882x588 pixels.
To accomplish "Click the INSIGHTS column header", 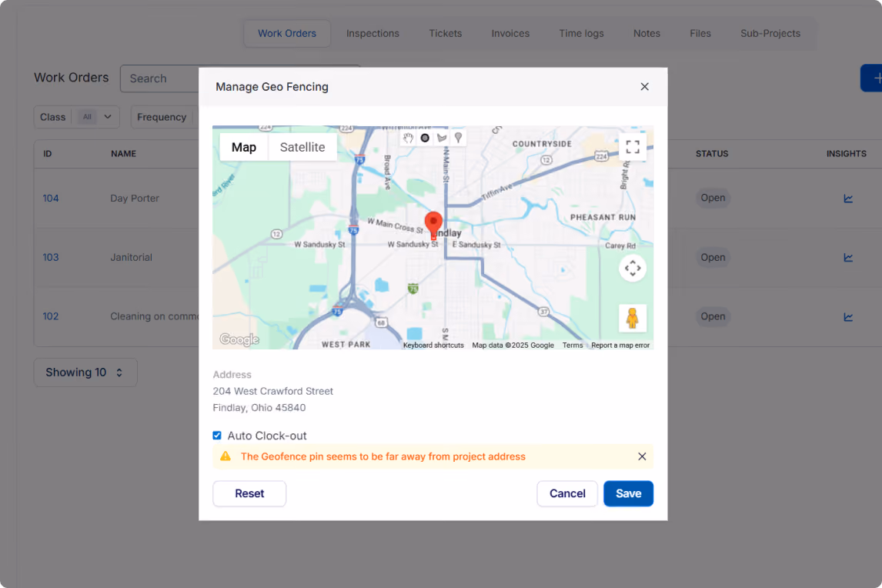I will (x=846, y=154).
